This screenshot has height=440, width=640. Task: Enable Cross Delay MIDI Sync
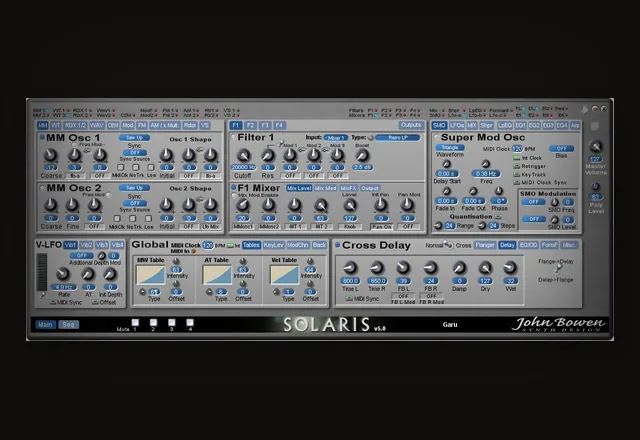coord(349,299)
